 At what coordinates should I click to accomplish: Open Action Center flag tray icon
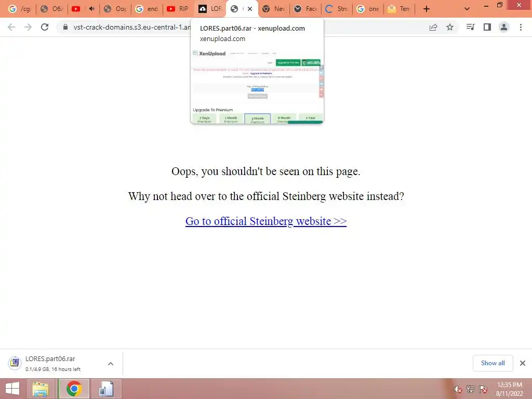pyautogui.click(x=483, y=389)
